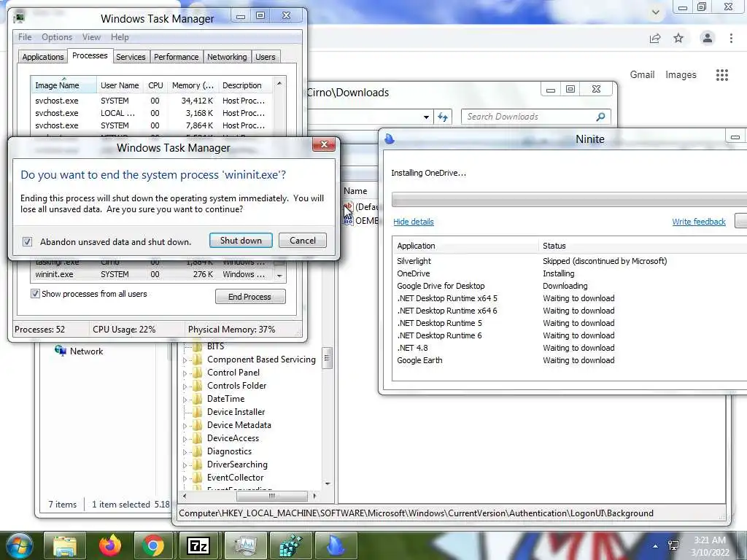This screenshot has height=560, width=747.
Task: Open the Chrome profile avatar
Action: [708, 38]
